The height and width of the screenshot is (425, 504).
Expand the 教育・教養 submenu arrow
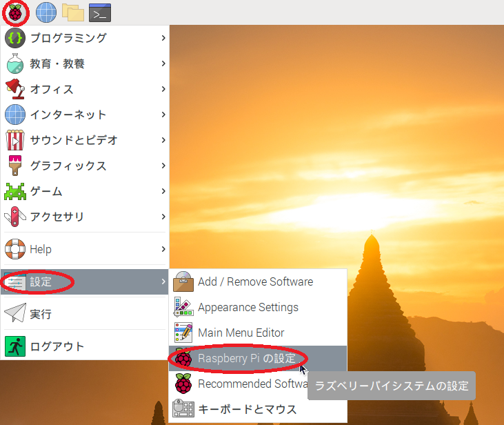pos(163,63)
